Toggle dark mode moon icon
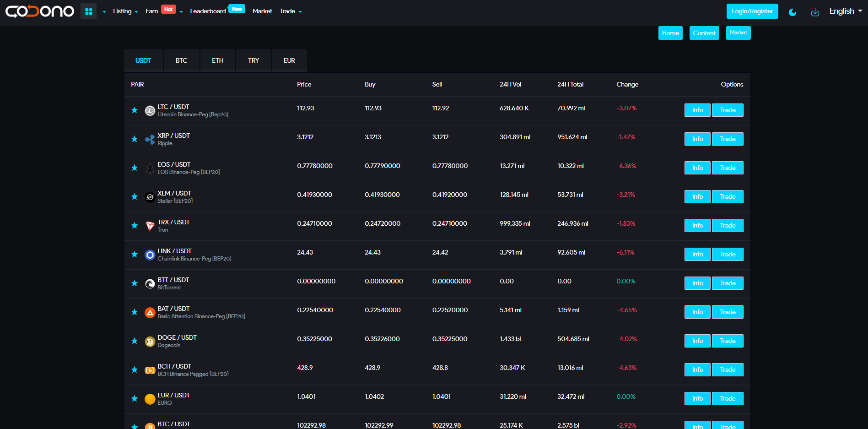868x429 pixels. pyautogui.click(x=793, y=12)
